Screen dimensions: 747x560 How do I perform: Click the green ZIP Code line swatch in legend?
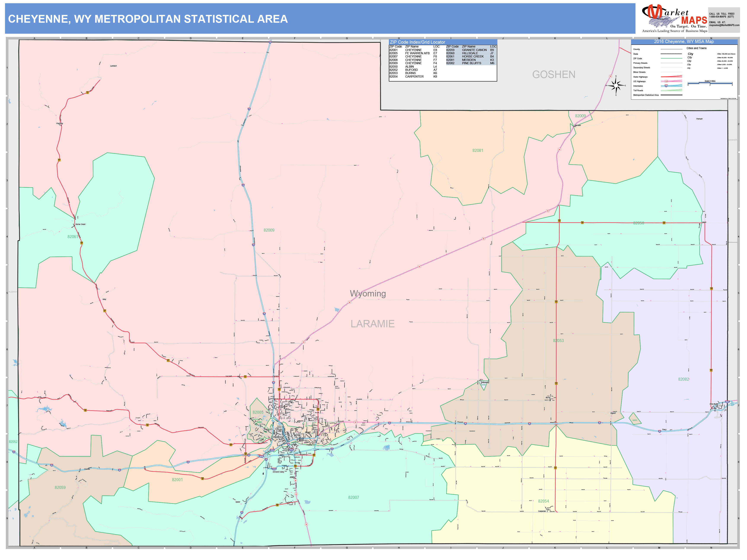tap(672, 58)
